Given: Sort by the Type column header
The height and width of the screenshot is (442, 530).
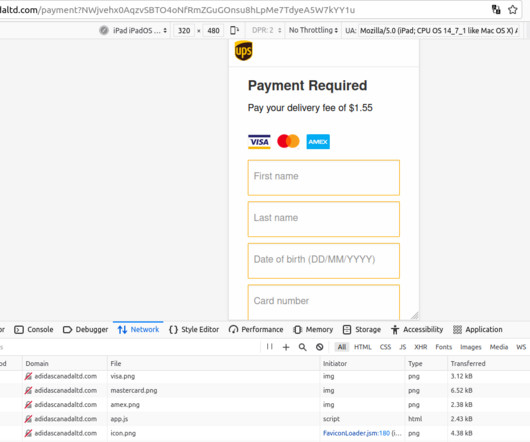Looking at the screenshot, I should 426,364.
